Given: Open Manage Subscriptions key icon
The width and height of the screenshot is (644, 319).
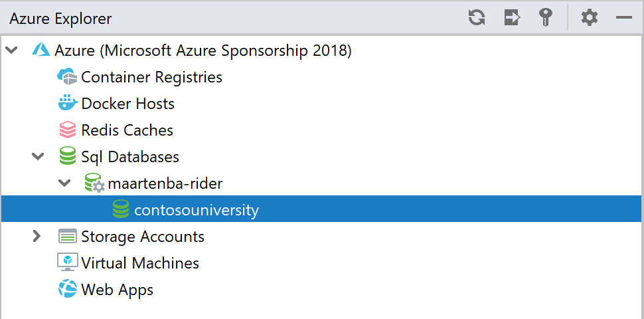Looking at the screenshot, I should coord(546,18).
